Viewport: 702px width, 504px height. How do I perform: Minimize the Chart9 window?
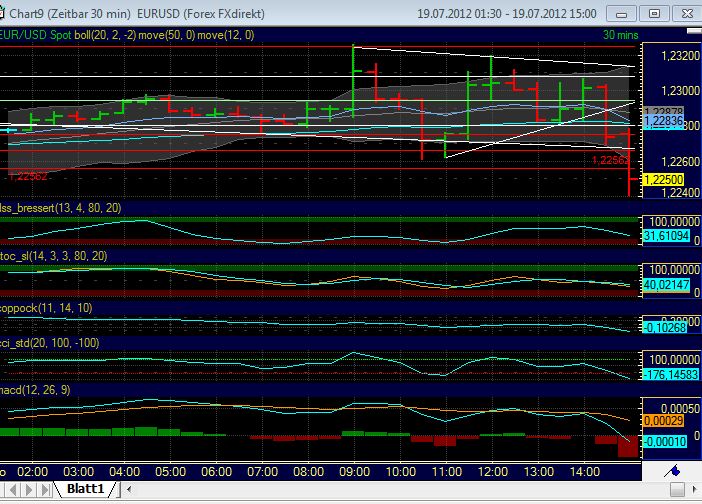(621, 14)
